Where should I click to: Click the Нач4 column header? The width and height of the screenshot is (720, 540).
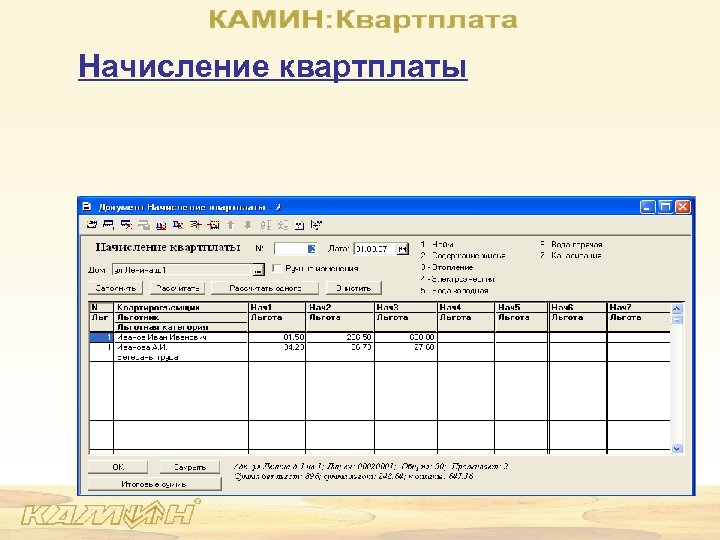click(466, 307)
